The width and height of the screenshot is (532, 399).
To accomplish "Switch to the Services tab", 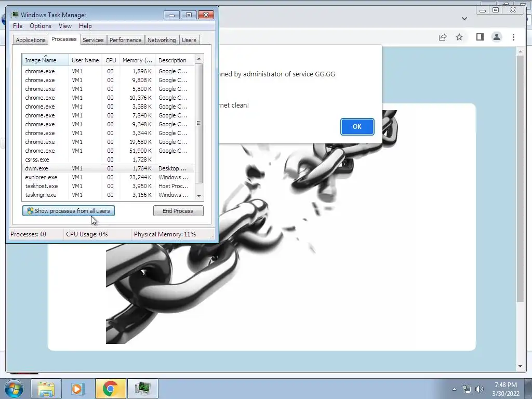I will click(x=93, y=40).
